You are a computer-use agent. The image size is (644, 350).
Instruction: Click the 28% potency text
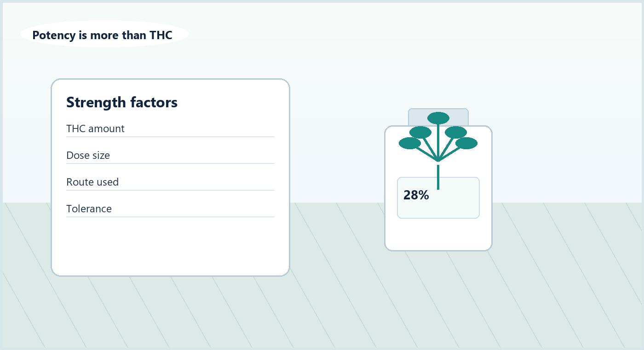tap(416, 195)
